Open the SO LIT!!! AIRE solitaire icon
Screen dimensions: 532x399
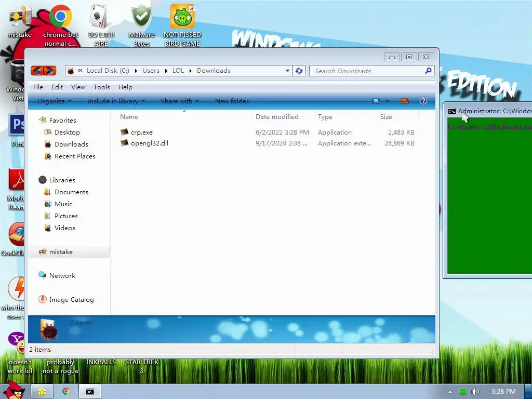coord(101,25)
